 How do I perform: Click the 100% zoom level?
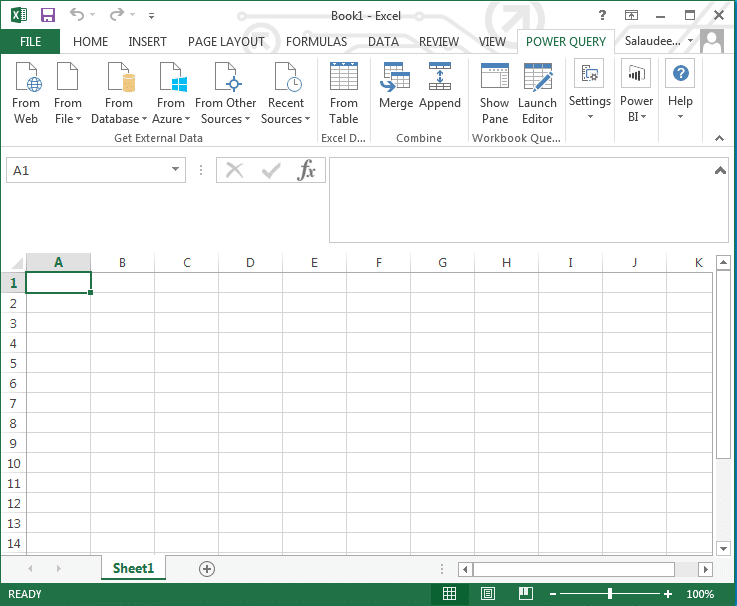pos(700,594)
